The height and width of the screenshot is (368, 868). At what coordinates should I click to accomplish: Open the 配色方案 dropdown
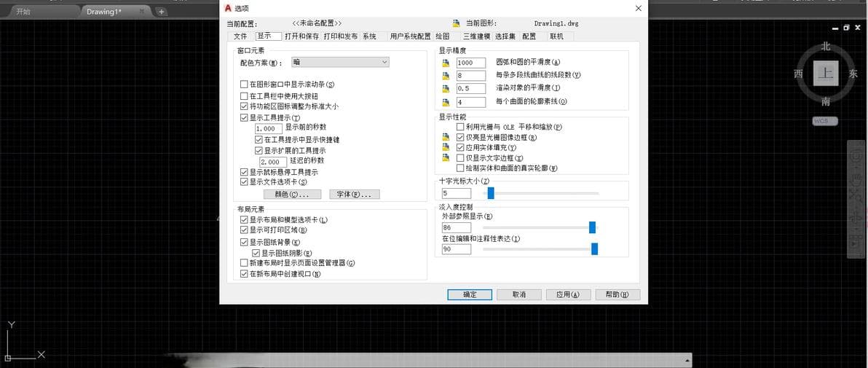[x=341, y=63]
